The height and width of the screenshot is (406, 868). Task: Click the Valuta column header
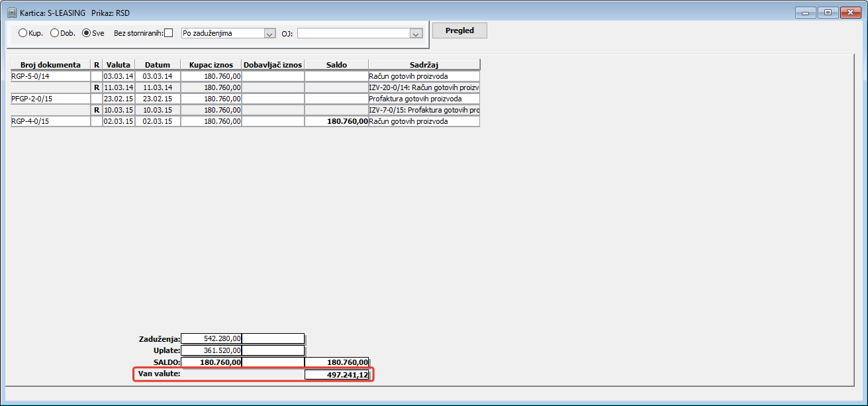point(119,65)
